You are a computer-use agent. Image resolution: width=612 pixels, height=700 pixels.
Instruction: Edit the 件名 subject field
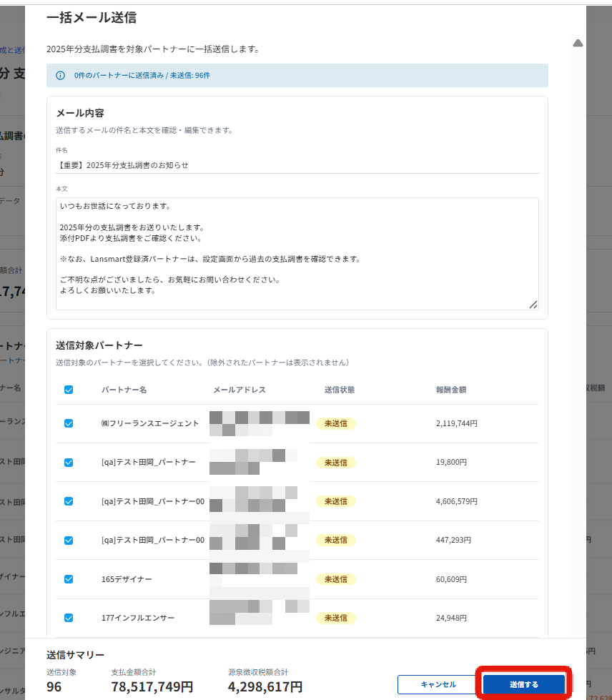(297, 165)
